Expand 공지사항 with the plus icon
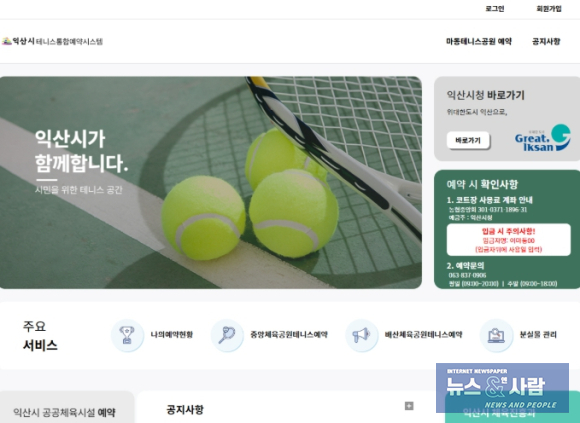580x423 pixels. [x=409, y=406]
